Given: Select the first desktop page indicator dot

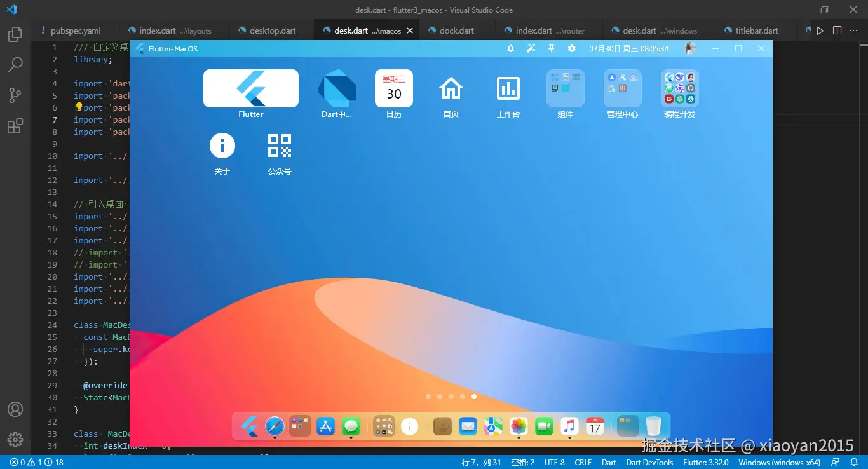Looking at the screenshot, I should coord(428,397).
